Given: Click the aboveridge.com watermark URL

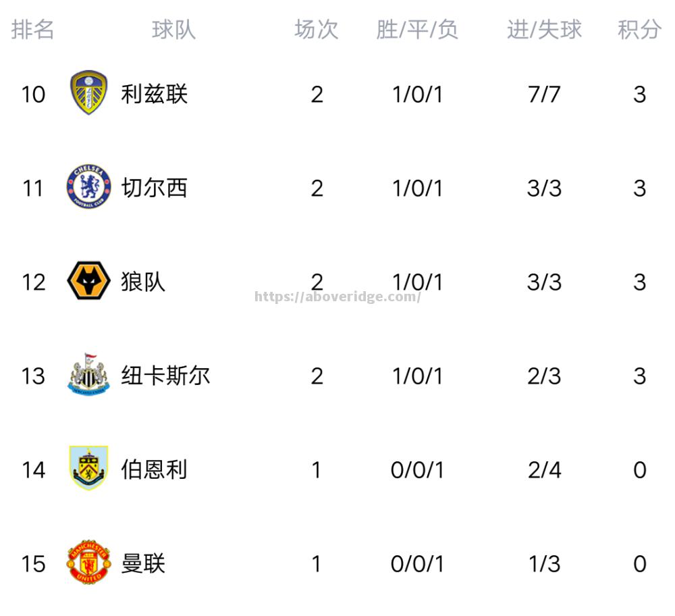Looking at the screenshot, I should tap(337, 297).
